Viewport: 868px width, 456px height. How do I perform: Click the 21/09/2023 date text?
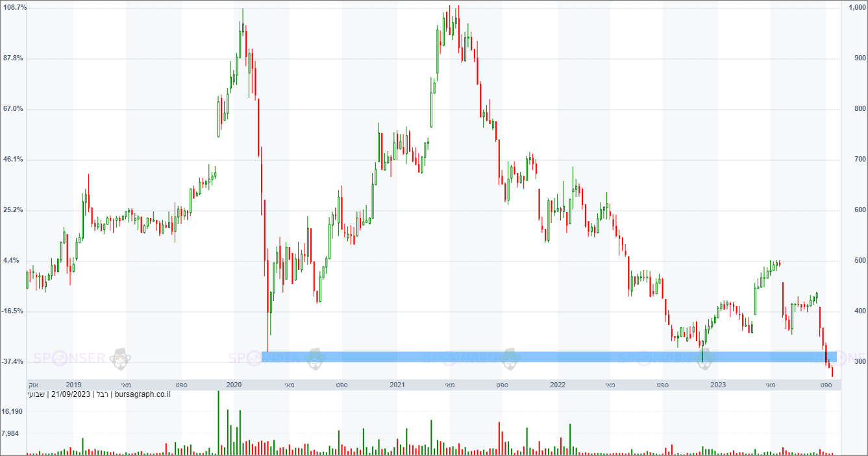71,394
